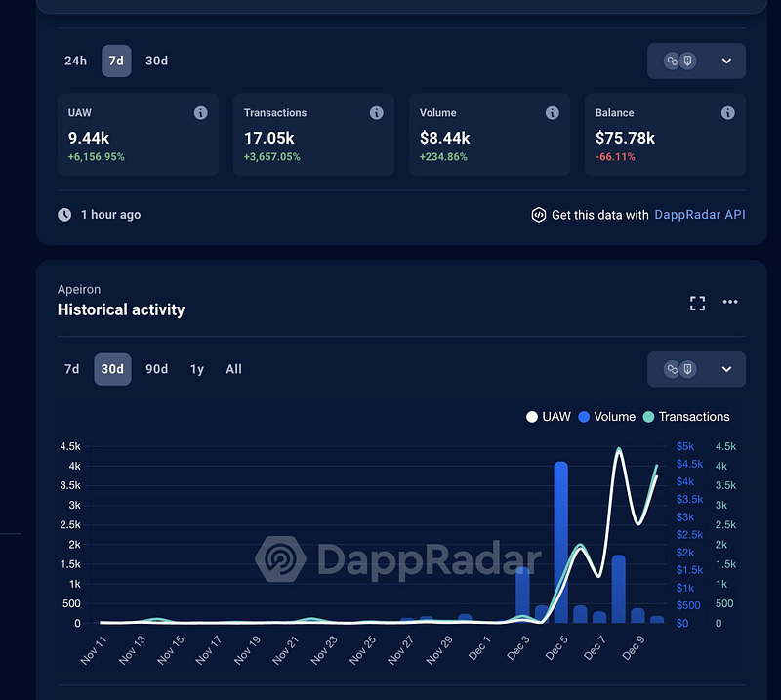This screenshot has width=781, height=700.
Task: Toggle the UAW series in legend
Action: tap(549, 417)
